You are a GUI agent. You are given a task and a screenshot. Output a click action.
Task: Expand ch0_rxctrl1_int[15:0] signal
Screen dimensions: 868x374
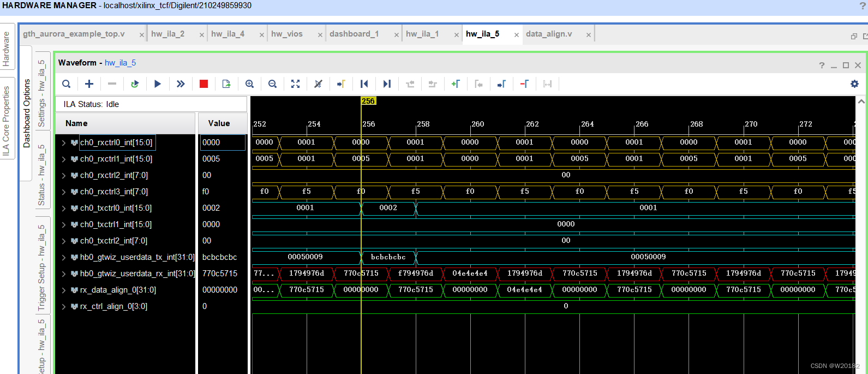(64, 159)
